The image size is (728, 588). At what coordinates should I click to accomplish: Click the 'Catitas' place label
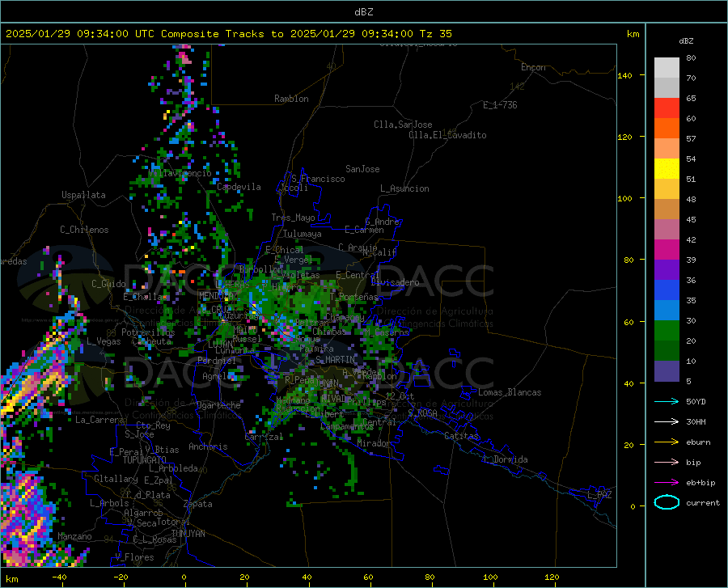click(461, 436)
